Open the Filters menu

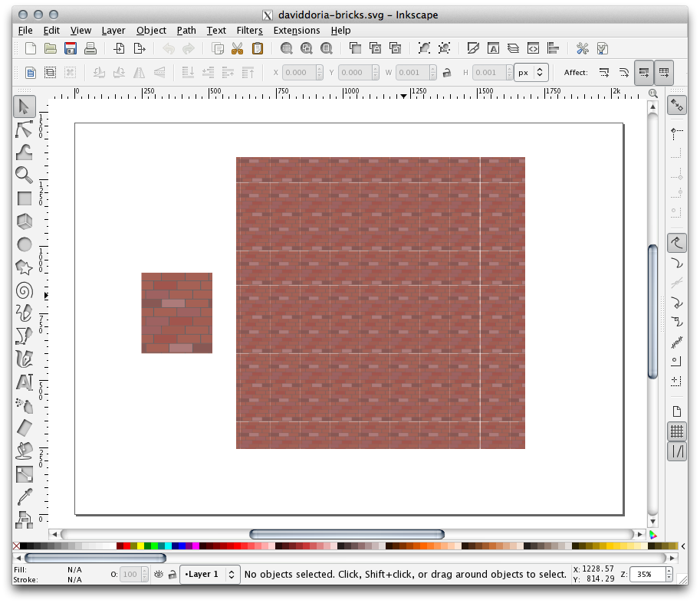click(x=250, y=31)
